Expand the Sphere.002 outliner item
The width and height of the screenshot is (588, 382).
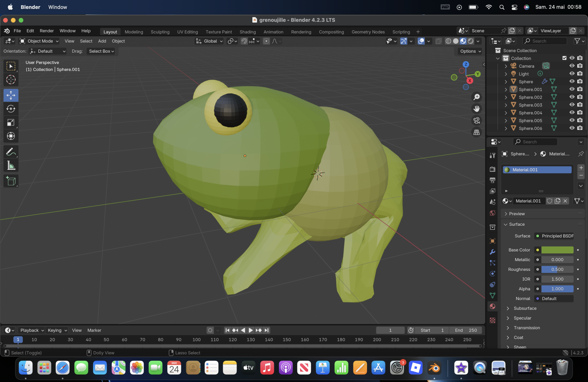coord(506,97)
